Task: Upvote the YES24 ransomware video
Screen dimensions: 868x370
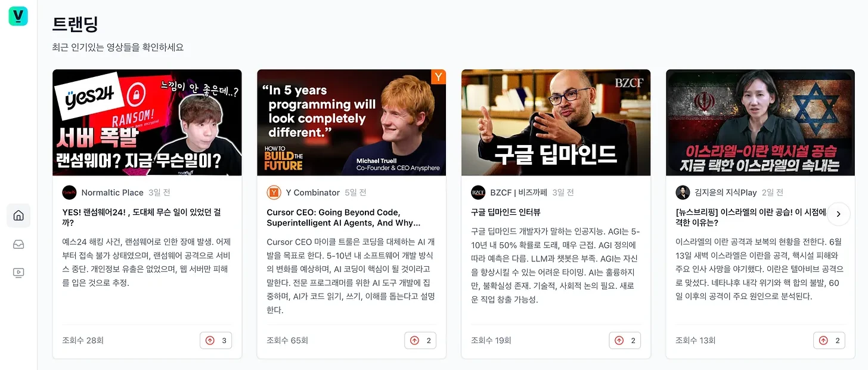Action: coord(216,340)
